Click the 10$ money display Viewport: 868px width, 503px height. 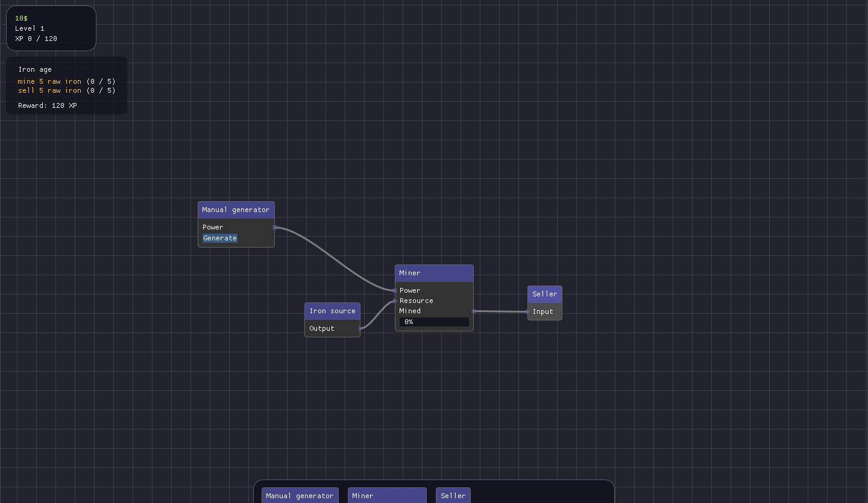(22, 19)
